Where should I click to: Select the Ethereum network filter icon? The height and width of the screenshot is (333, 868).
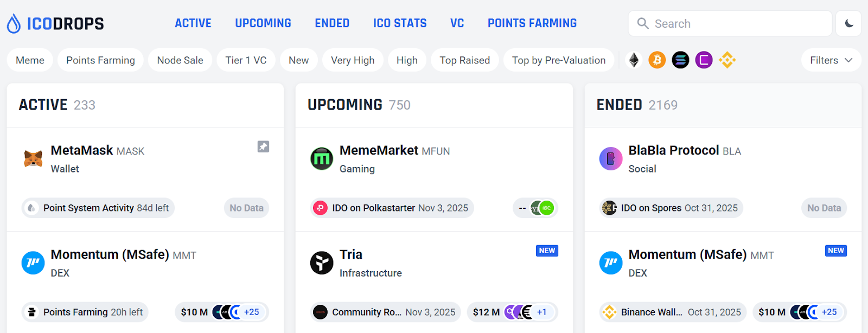point(633,60)
